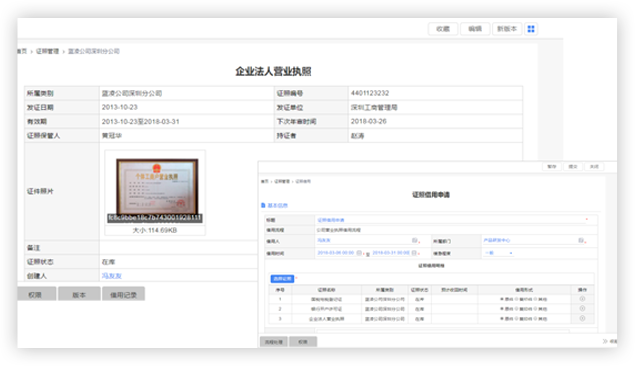Image resolution: width=635 pixels, height=366 pixels.
Task: Open the calendar icon for the start date
Action: [359, 253]
